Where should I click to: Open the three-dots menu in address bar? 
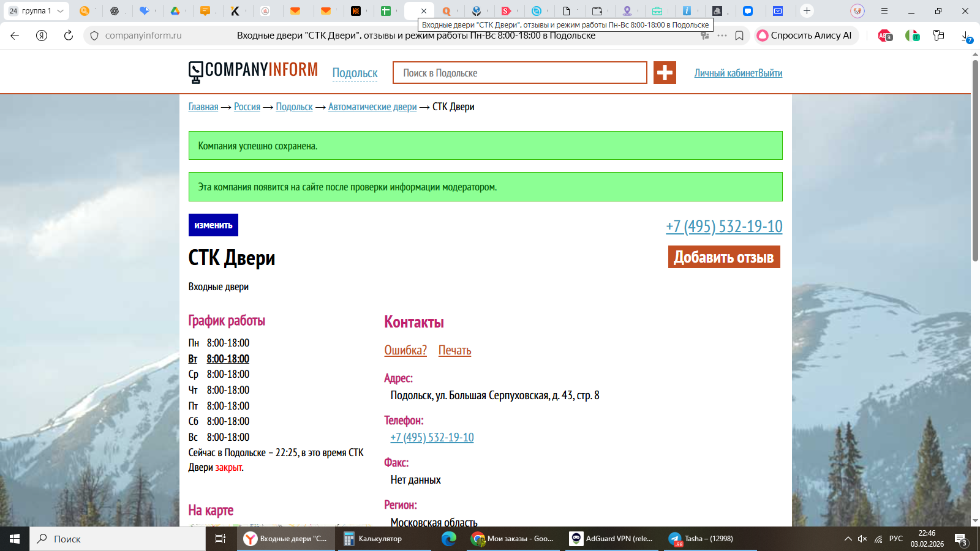tap(722, 36)
